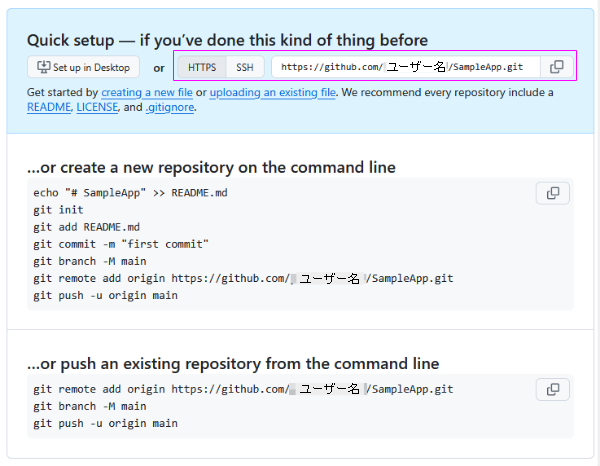Viewport: 600px width, 466px height.
Task: Click the git init command line
Action: coord(58,210)
